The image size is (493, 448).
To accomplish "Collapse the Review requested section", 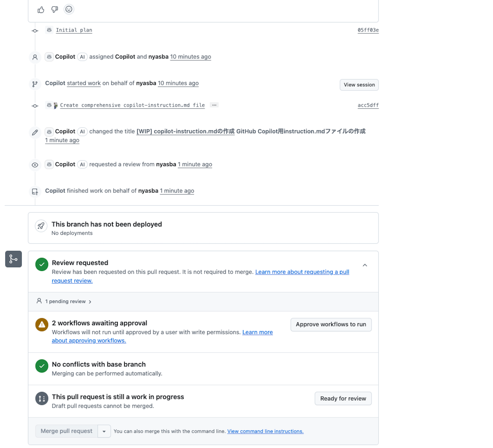I will tap(365, 265).
